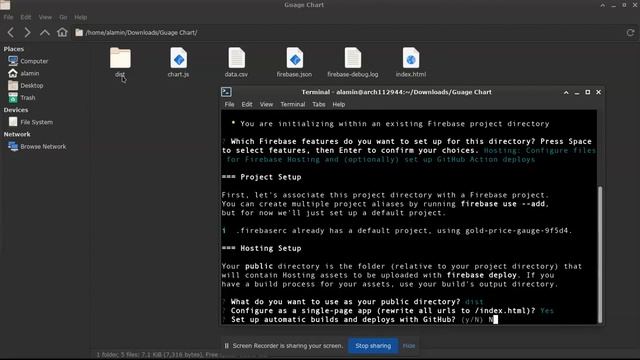Image resolution: width=640 pixels, height=360 pixels.
Task: Go up to parent folder
Action: [x=44, y=32]
